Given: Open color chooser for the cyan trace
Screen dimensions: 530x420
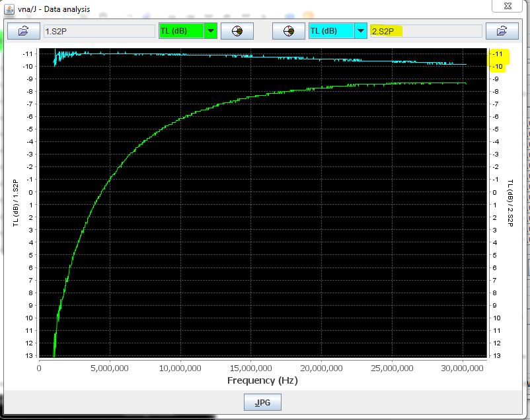Looking at the screenshot, I should click(289, 31).
